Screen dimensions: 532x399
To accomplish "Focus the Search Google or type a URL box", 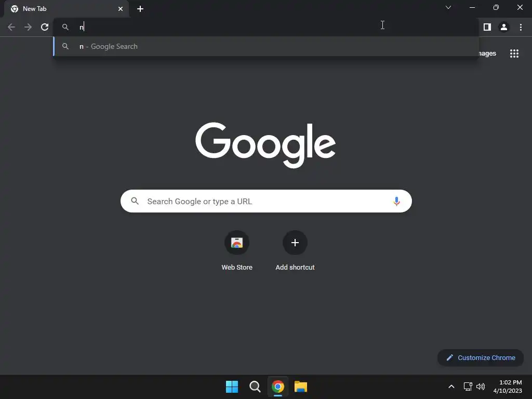I will coord(267,201).
